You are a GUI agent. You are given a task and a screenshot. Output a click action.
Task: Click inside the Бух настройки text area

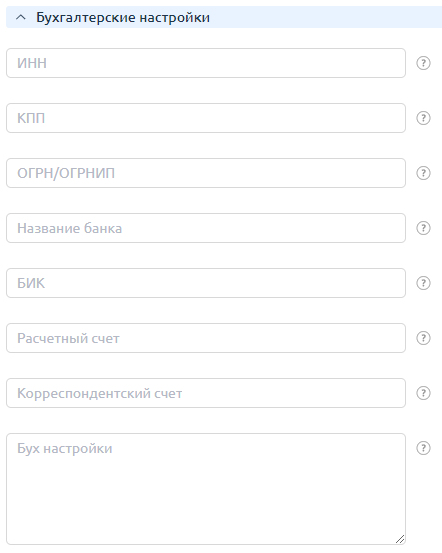pos(206,489)
